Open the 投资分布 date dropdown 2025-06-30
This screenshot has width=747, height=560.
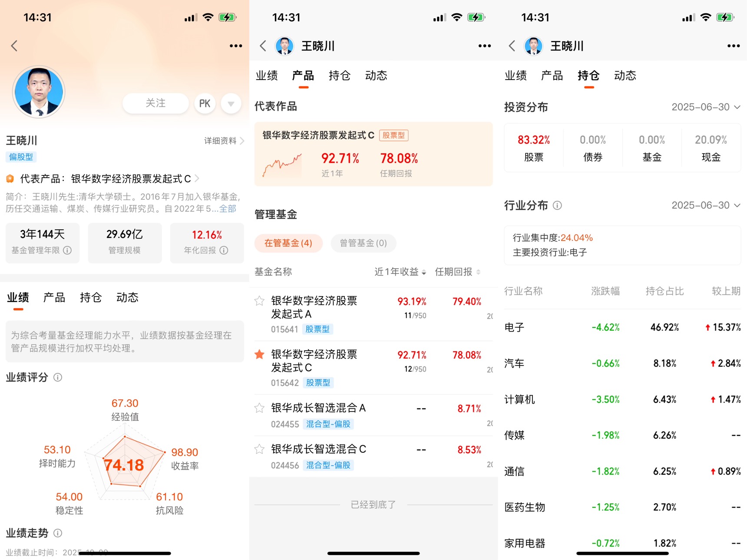(x=706, y=107)
